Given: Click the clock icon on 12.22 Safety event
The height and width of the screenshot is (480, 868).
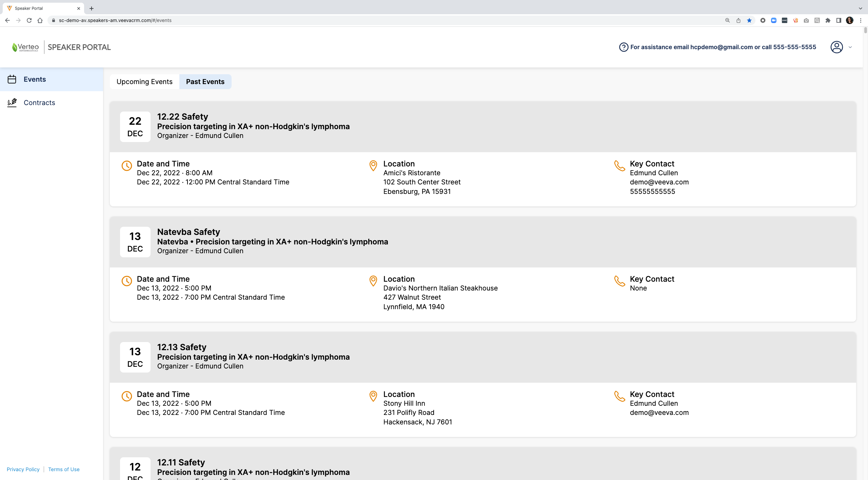Looking at the screenshot, I should [126, 166].
